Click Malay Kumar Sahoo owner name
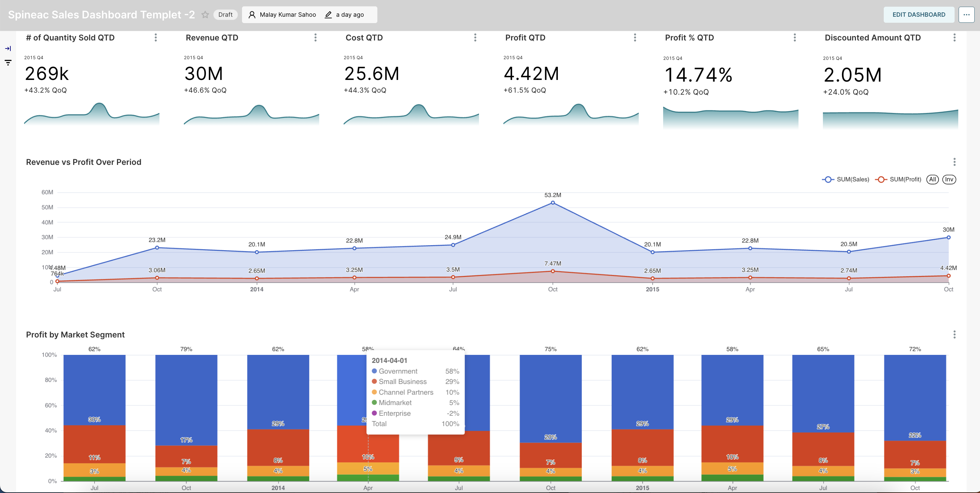Image resolution: width=980 pixels, height=493 pixels. (287, 14)
